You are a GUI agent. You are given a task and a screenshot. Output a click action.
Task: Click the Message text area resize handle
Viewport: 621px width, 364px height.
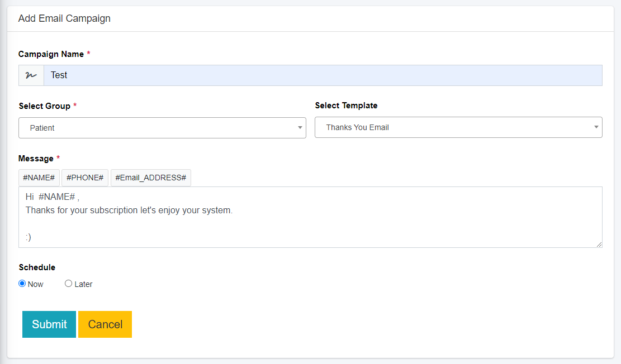click(x=599, y=245)
